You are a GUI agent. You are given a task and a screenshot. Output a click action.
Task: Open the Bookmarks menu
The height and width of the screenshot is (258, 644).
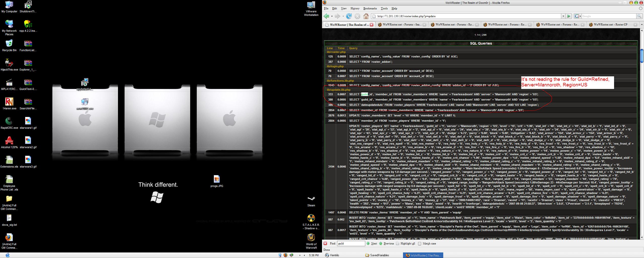pyautogui.click(x=370, y=8)
